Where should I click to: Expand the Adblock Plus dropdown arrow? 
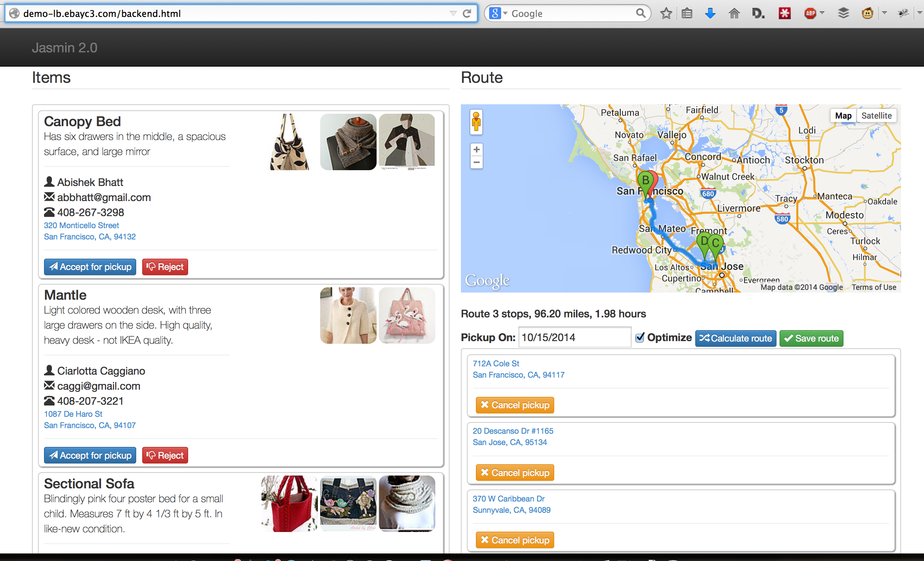822,14
